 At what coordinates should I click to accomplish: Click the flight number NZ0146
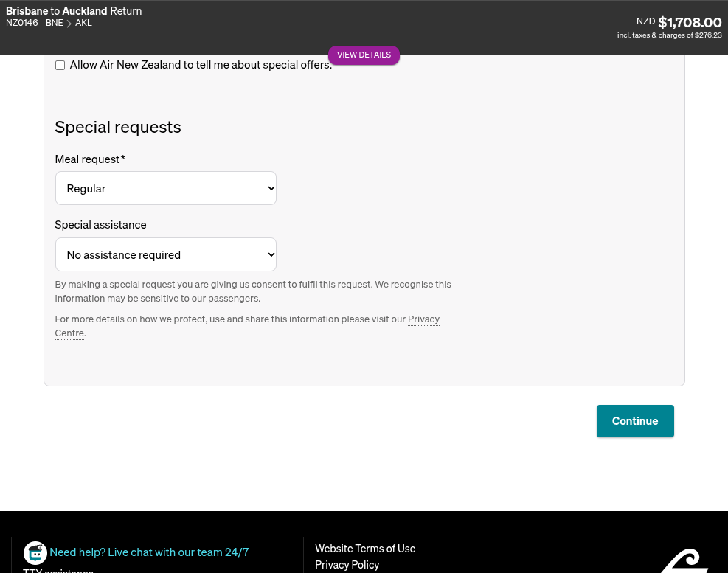click(x=22, y=23)
